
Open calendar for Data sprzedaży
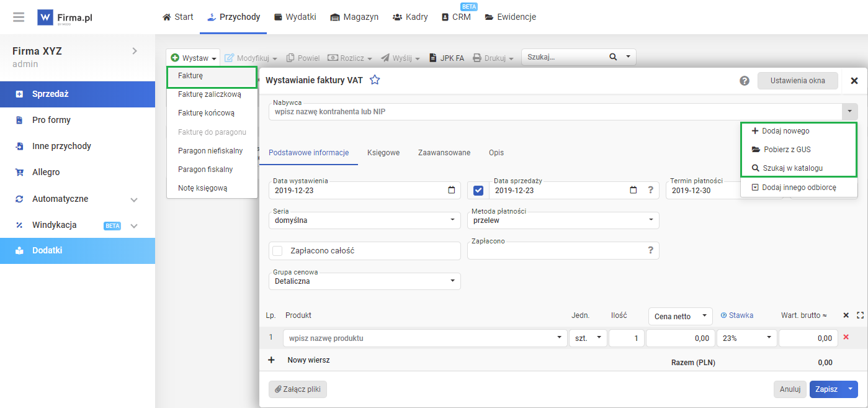pos(633,190)
